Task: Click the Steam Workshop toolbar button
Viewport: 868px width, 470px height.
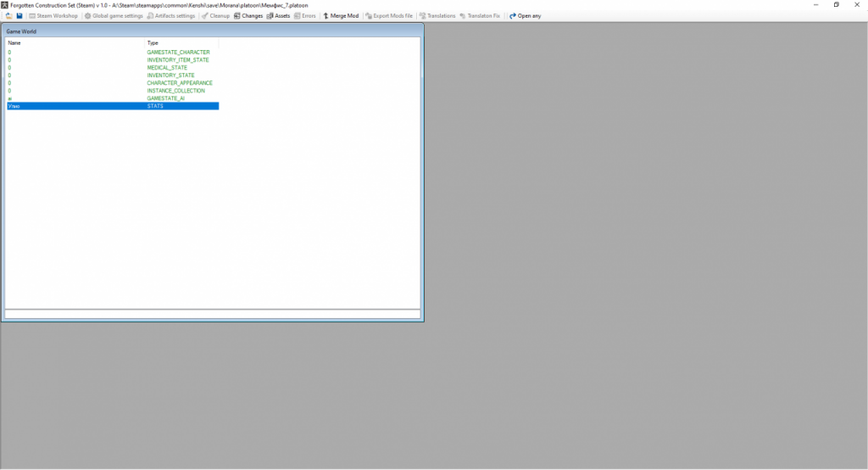Action: coord(53,15)
